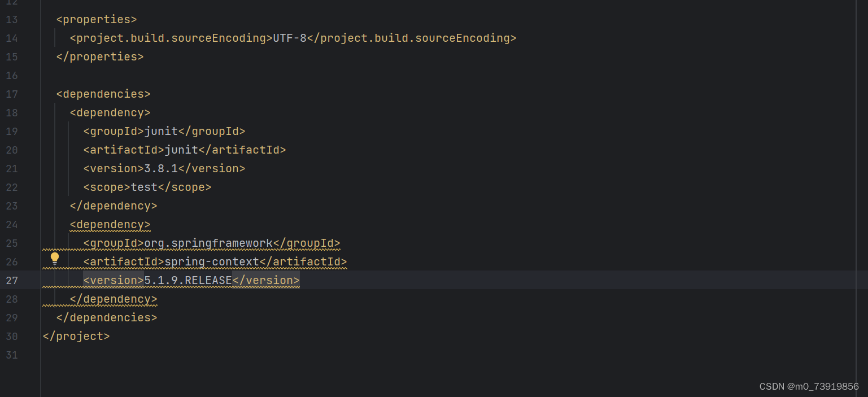Click the junit groupId on line 19
Screen dimensions: 868x397
point(160,131)
